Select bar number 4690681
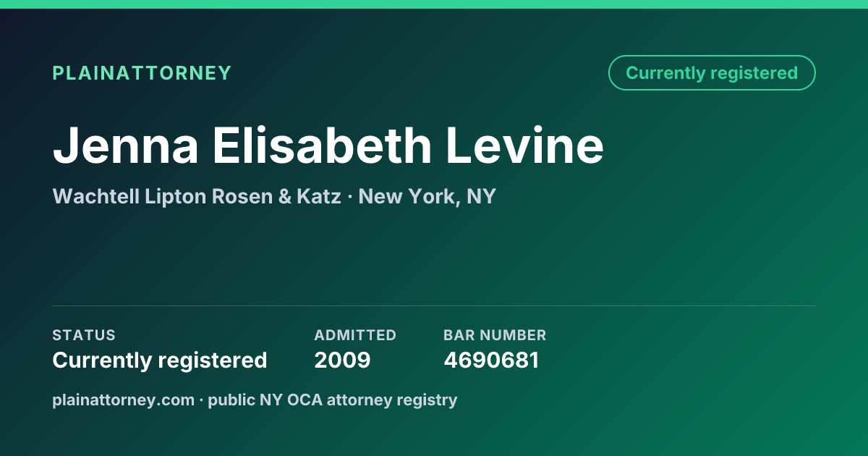The width and height of the screenshot is (868, 456). coord(491,360)
